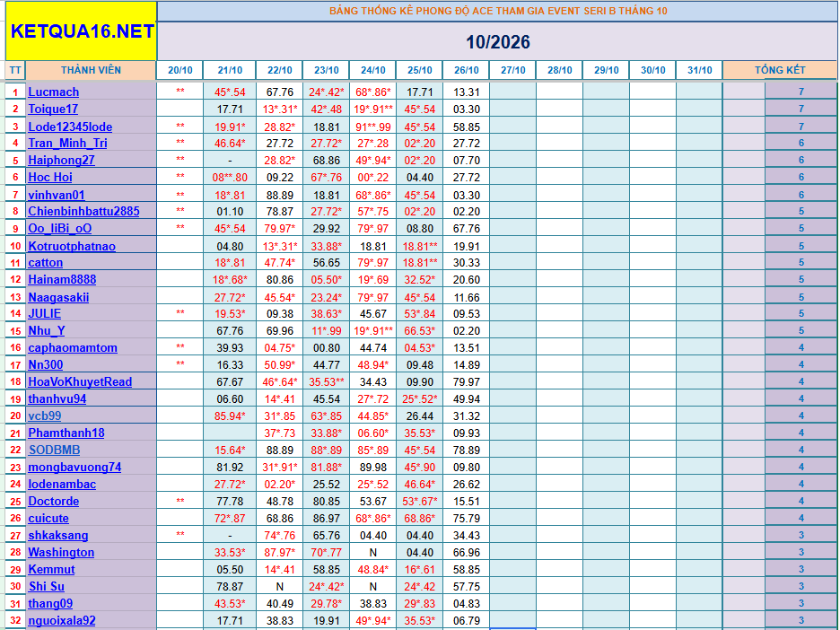The image size is (840, 630).
Task: Open the vinhvan01 link
Action: click(x=57, y=195)
